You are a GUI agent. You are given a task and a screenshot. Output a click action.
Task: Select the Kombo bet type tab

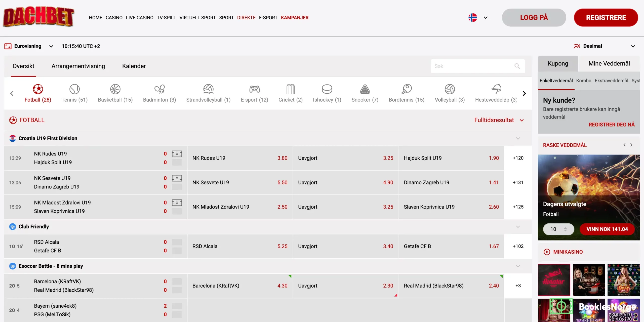click(x=584, y=81)
